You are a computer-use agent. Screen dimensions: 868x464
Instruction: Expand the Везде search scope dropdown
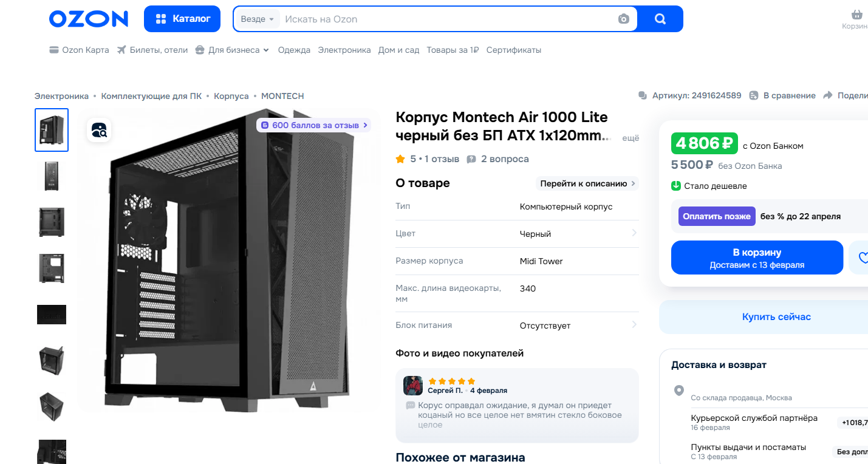click(x=257, y=19)
